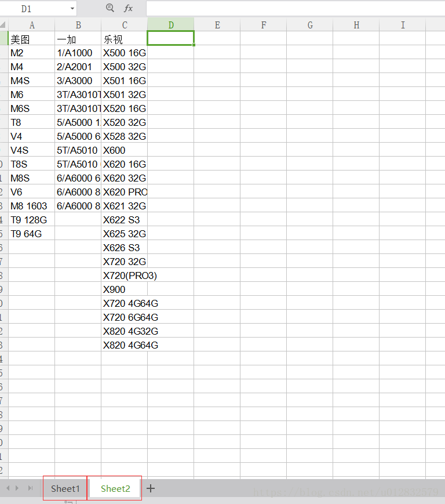
Task: Click the next sheet navigation arrow
Action: (x=17, y=488)
